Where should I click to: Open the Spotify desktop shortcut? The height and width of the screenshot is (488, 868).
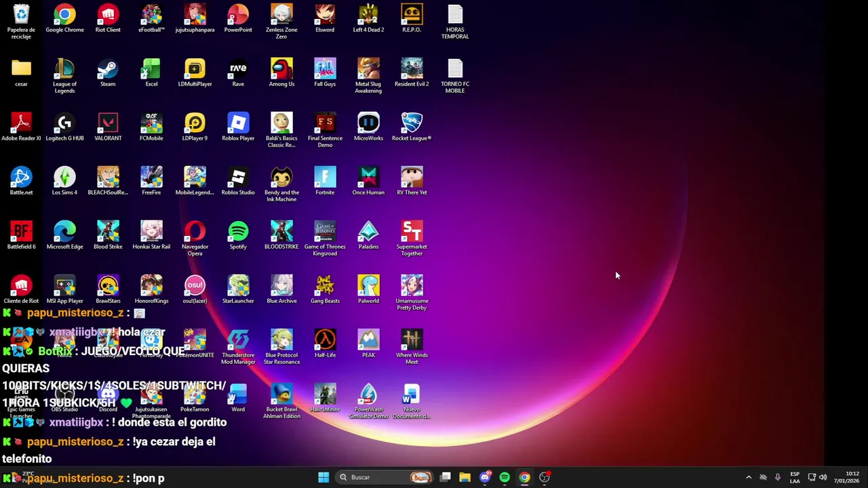[x=238, y=235]
